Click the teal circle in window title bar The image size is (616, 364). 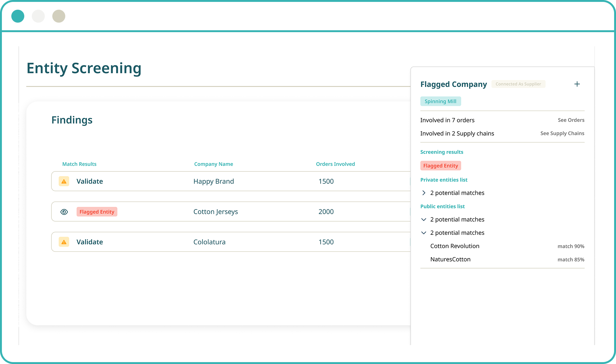[x=18, y=16]
